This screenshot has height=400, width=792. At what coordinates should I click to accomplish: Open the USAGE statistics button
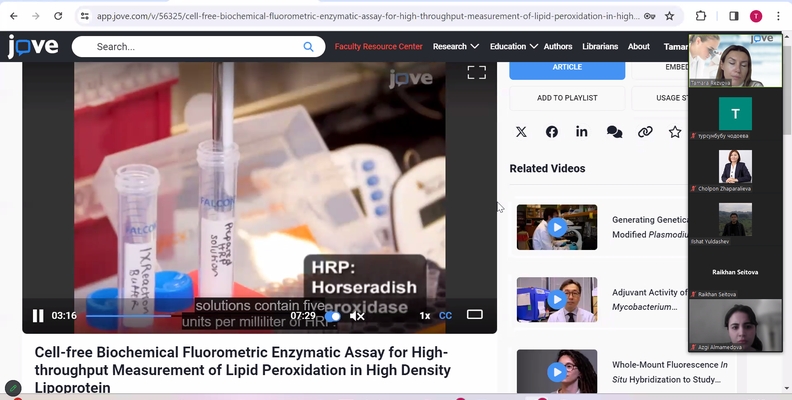[x=660, y=98]
